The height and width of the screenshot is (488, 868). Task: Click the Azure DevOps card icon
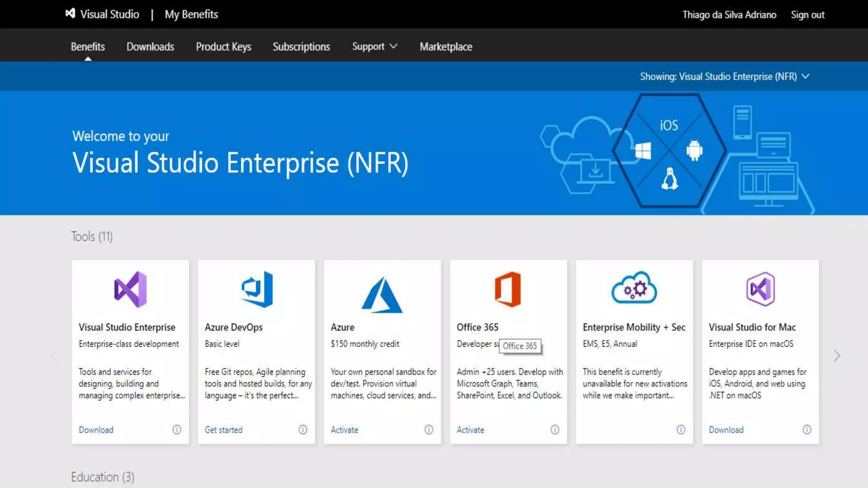pyautogui.click(x=257, y=289)
